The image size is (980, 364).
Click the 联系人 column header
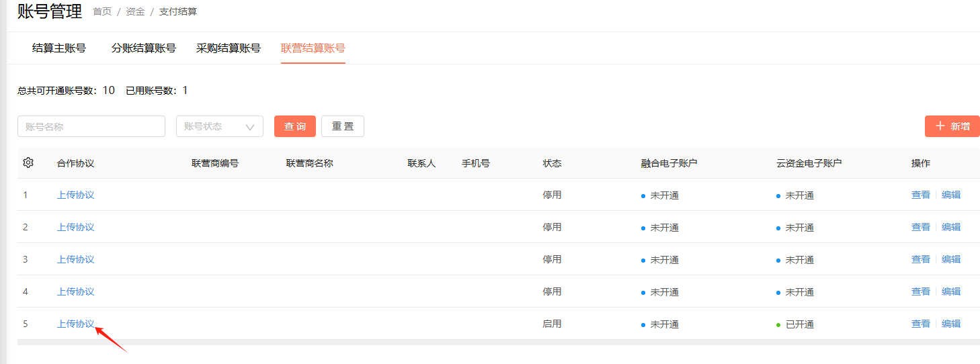pos(421,163)
